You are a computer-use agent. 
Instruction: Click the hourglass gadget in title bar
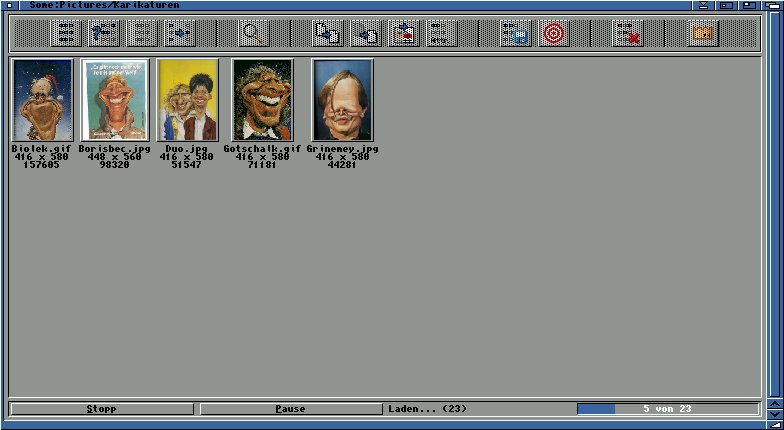tap(704, 5)
